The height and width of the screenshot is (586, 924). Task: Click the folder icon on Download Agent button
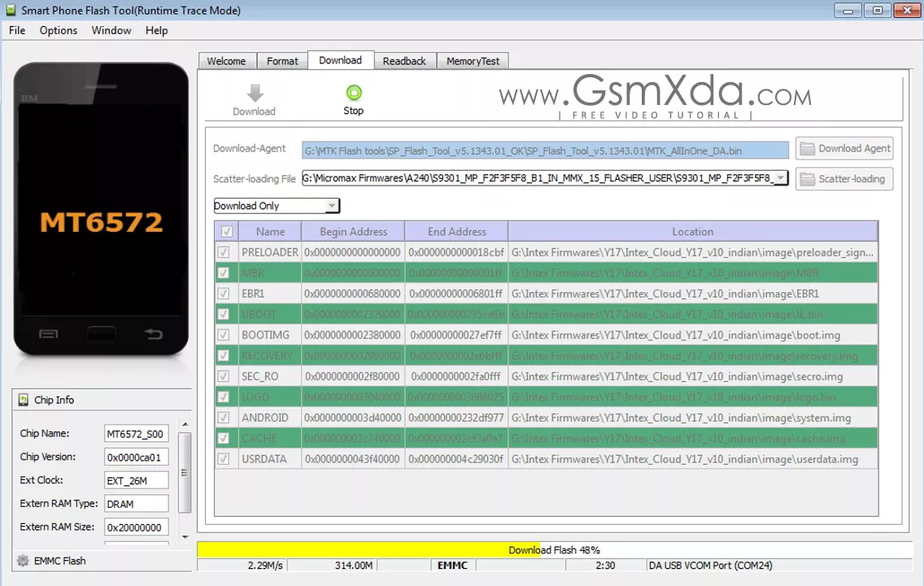coord(807,149)
